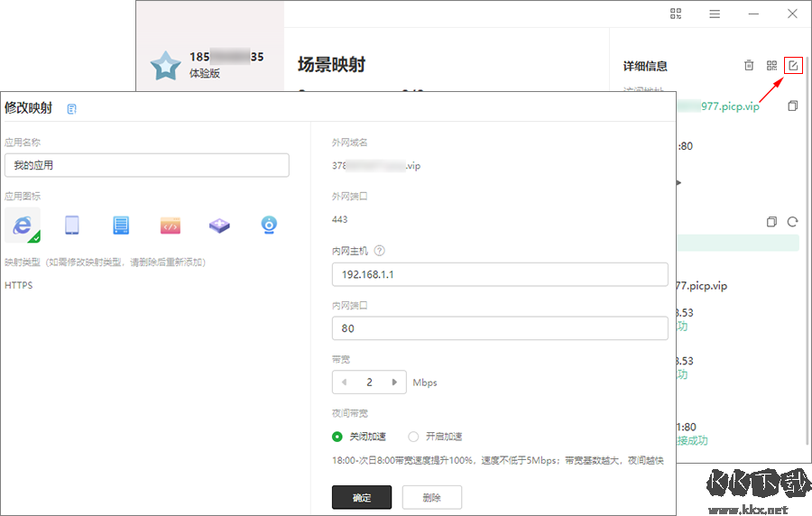Select the tablet device app icon
The width and height of the screenshot is (812, 516).
[72, 226]
